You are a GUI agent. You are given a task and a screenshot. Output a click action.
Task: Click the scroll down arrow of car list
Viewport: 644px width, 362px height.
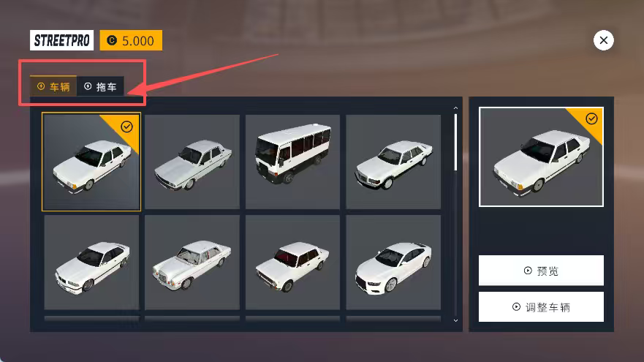coord(455,320)
